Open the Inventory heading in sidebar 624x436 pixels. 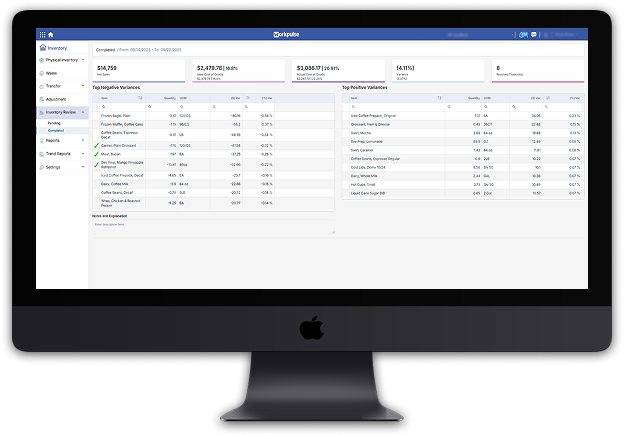point(57,48)
